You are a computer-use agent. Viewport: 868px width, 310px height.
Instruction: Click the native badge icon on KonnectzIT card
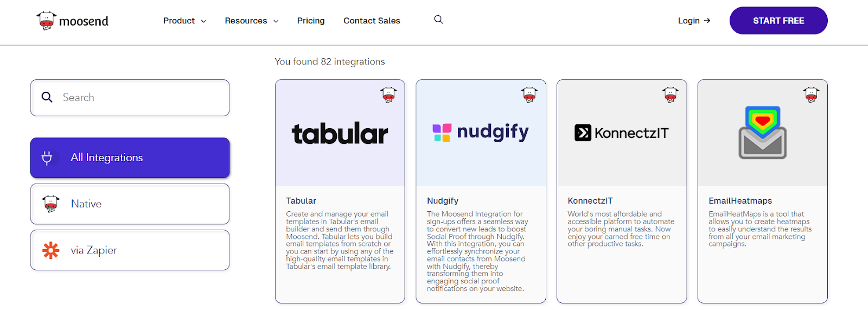click(670, 94)
